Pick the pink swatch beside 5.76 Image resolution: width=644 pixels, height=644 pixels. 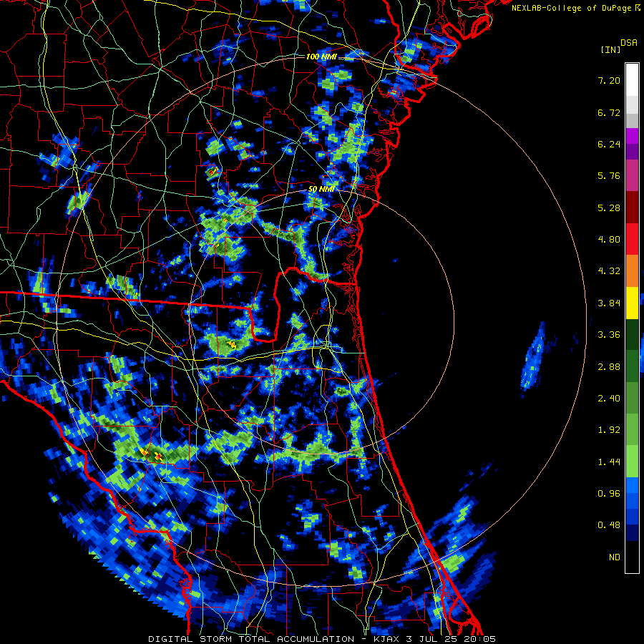[632, 176]
